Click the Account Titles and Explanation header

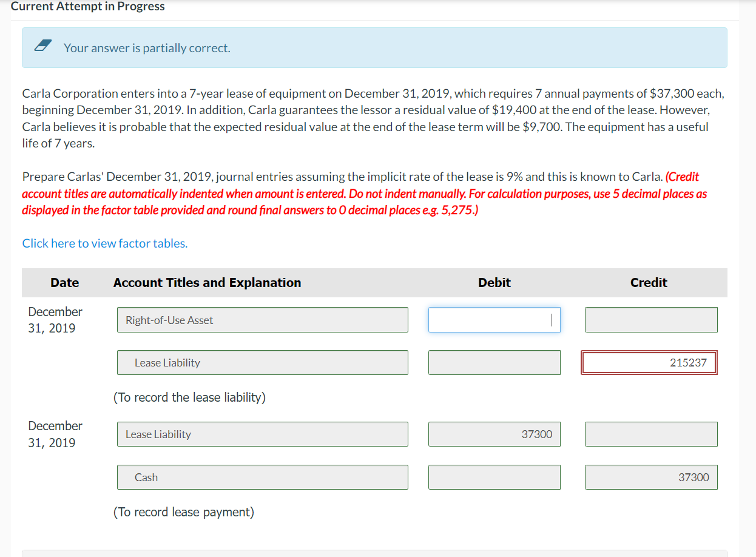pyautogui.click(x=207, y=283)
